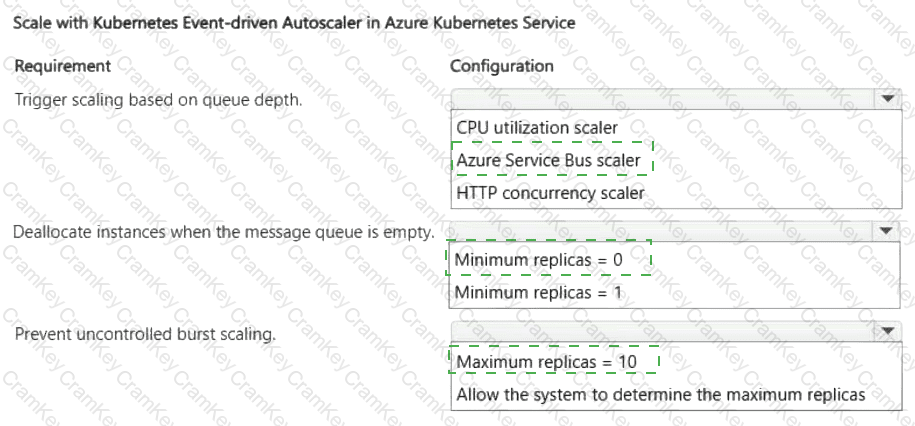Click the empty combo box for queue depth trigger
The width and height of the screenshot is (915, 426).
[676, 99]
